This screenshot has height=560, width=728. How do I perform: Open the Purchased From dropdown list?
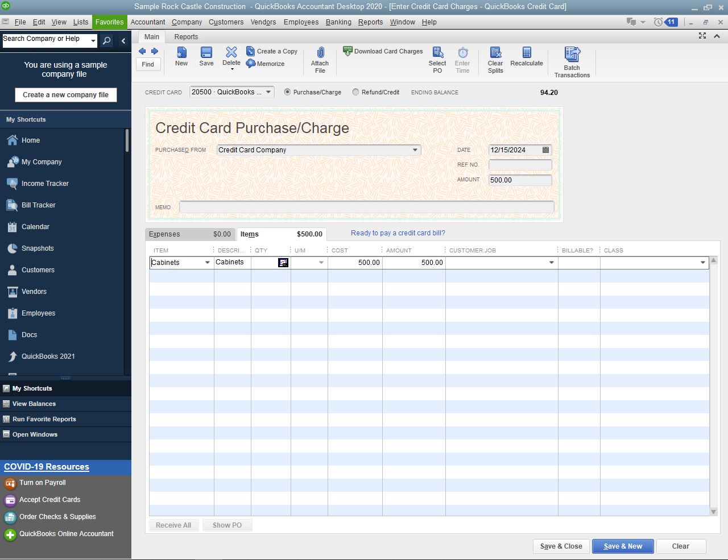pyautogui.click(x=415, y=150)
